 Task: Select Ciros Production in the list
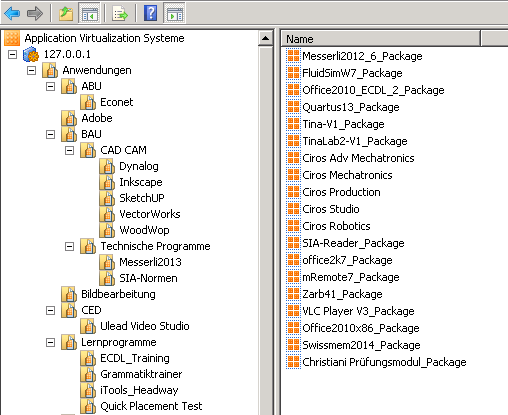pos(341,192)
